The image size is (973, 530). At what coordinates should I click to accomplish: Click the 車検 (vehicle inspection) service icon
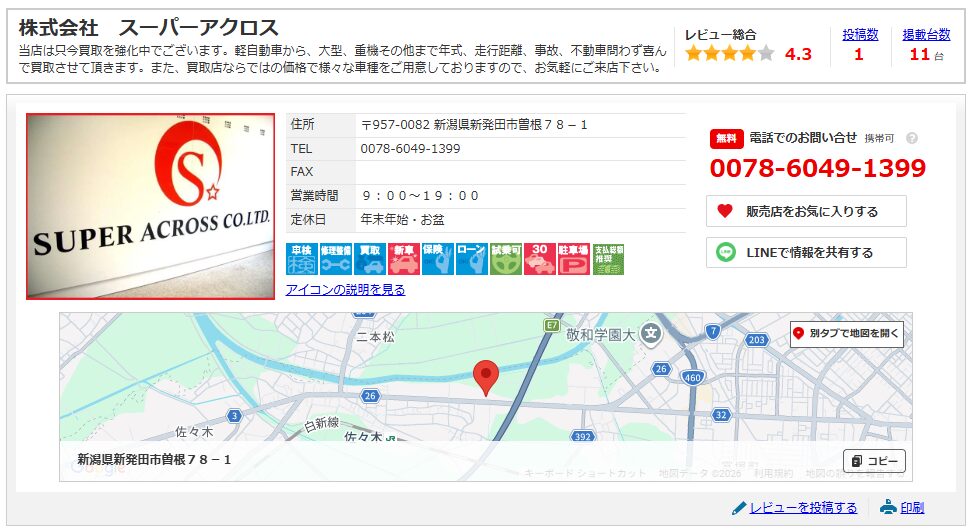[x=301, y=259]
